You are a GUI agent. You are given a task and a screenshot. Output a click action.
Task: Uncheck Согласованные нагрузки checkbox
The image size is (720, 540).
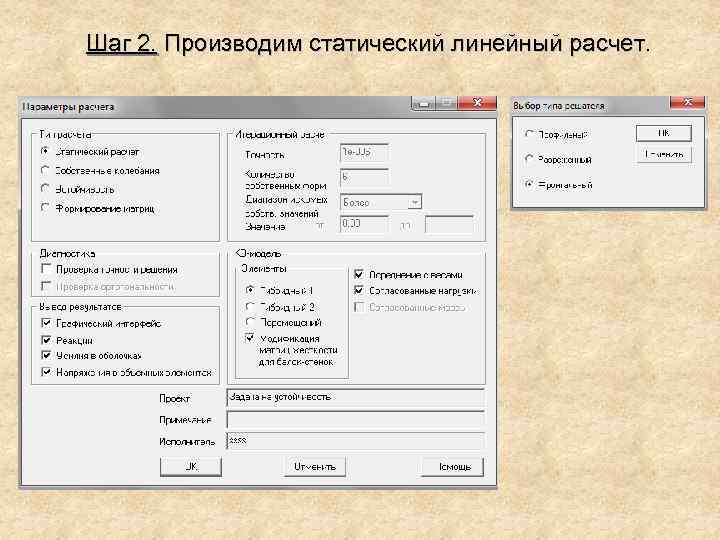[x=359, y=290]
